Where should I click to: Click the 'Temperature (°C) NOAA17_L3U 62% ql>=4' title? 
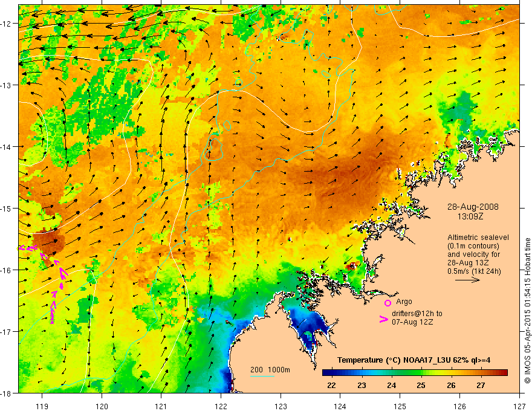pos(414,360)
